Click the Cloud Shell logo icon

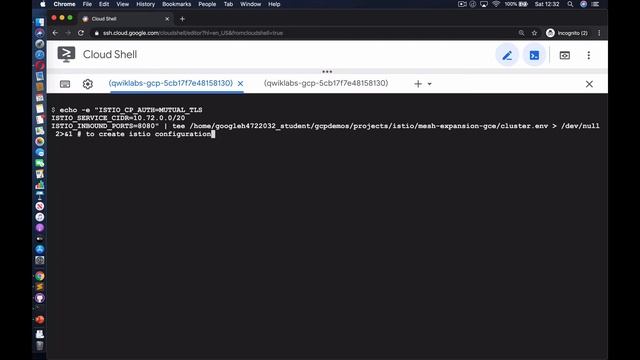[x=66, y=54]
